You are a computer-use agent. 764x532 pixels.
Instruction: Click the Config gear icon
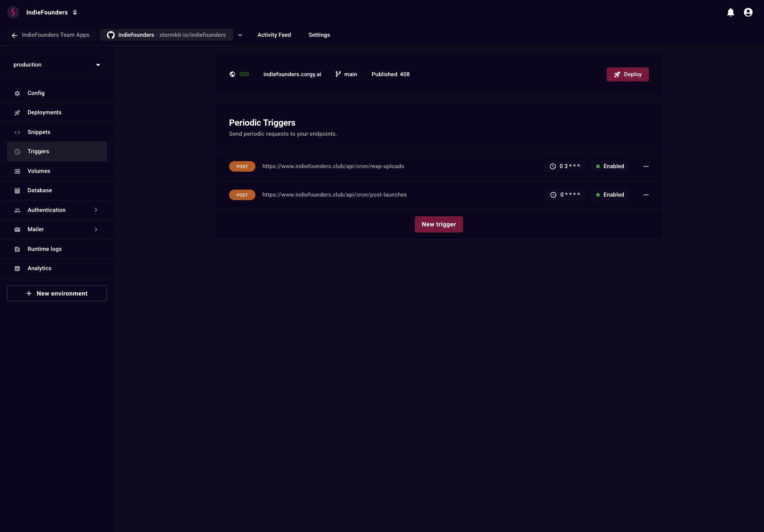pos(18,93)
